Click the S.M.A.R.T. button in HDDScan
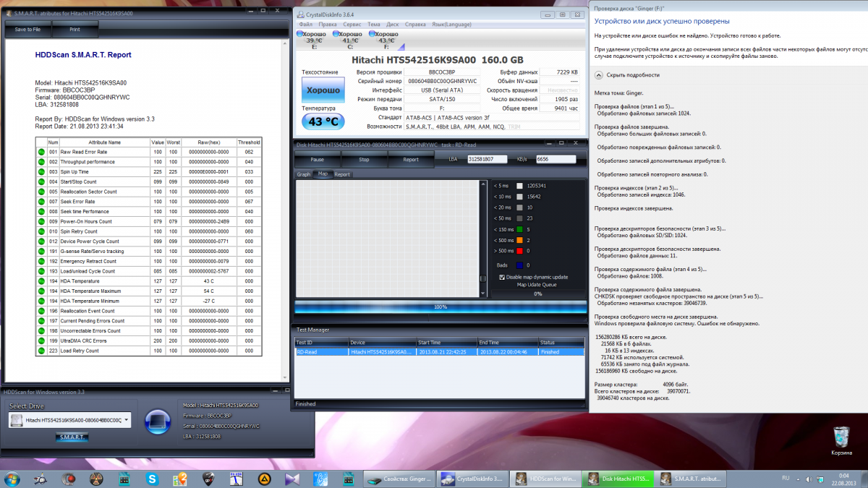The height and width of the screenshot is (488, 868). [72, 437]
